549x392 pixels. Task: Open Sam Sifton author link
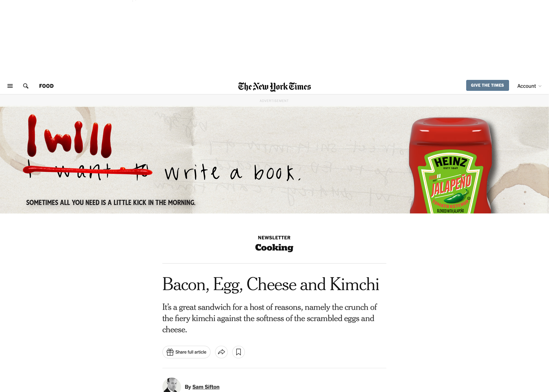206,387
